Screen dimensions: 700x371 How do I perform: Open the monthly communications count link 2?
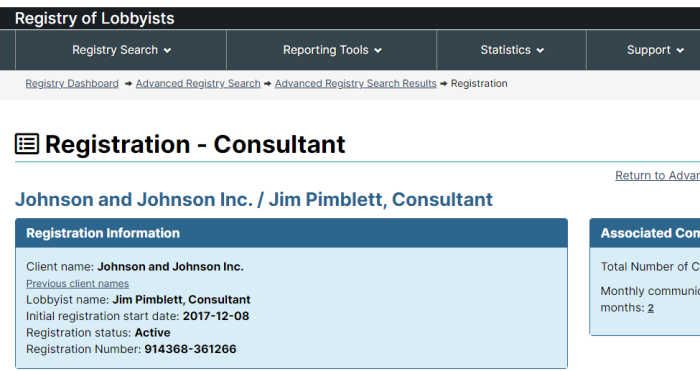(651, 308)
